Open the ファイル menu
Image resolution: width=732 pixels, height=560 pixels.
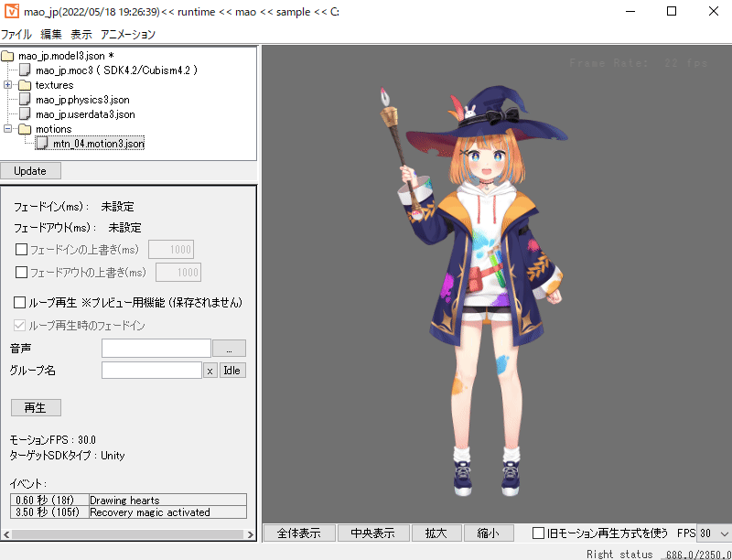pos(16,34)
